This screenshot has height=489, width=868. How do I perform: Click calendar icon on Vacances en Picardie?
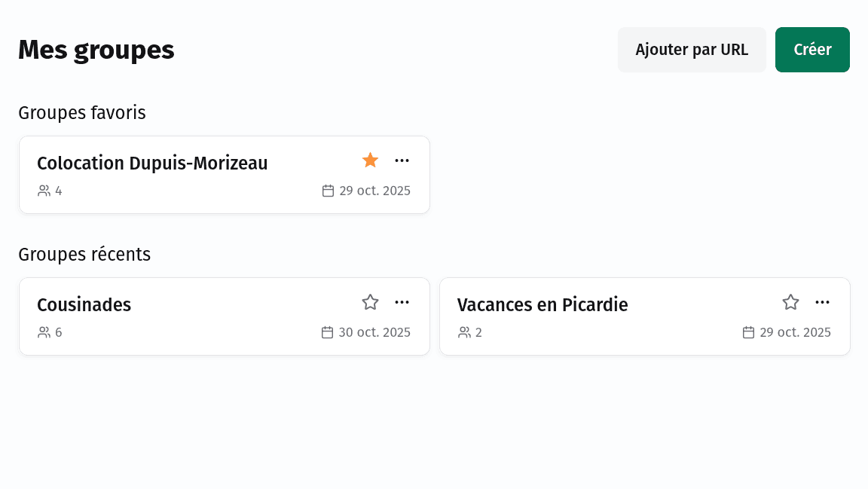(748, 332)
